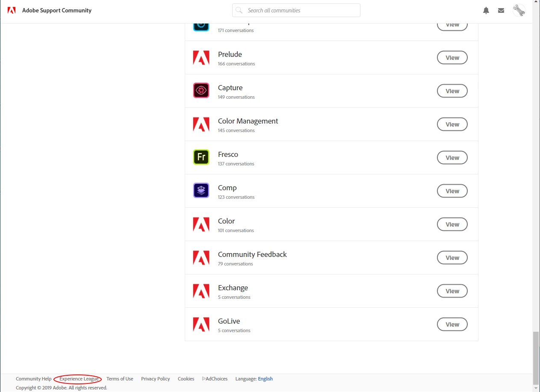
Task: Click the View button for Exchange
Action: coord(452,291)
